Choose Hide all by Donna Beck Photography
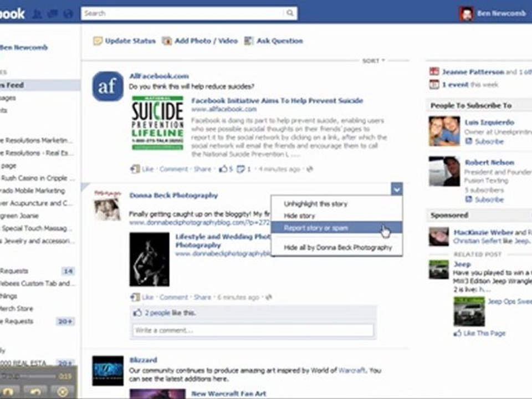Viewport: 532px width, 399px height. pyautogui.click(x=338, y=247)
